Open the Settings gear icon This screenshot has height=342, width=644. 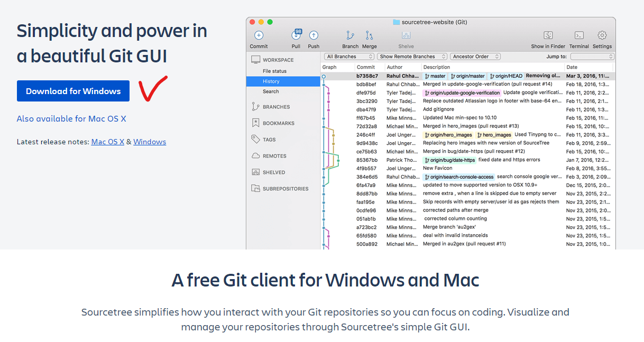pos(602,35)
